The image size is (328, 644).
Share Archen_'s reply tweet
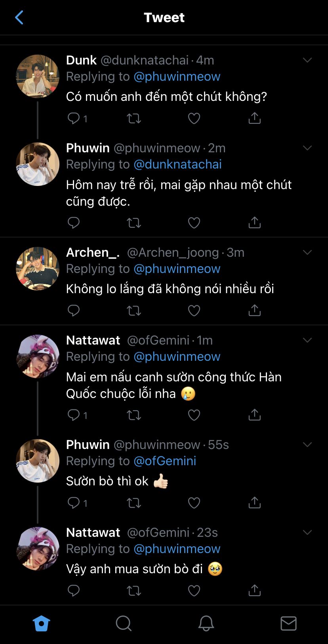[x=254, y=311]
